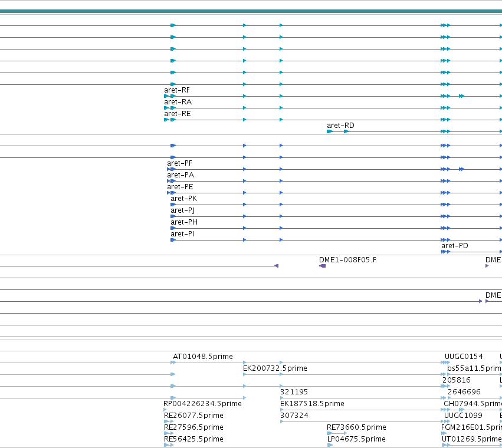
Task: Select the aret-PA protein label
Action: tap(181, 175)
